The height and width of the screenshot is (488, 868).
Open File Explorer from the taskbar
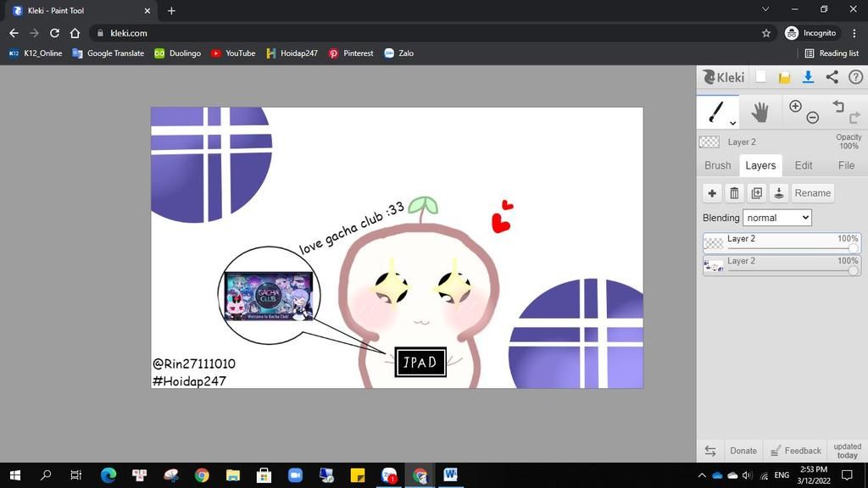pos(232,475)
